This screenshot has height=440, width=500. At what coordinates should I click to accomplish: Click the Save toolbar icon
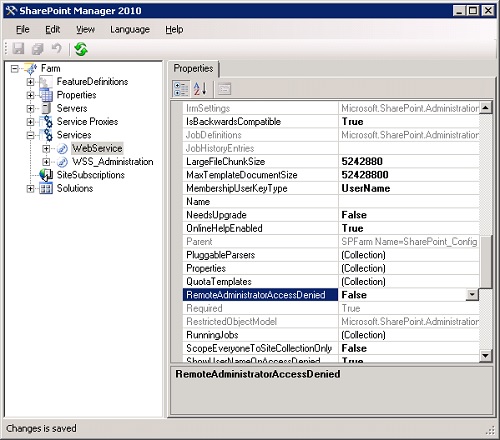(x=18, y=49)
